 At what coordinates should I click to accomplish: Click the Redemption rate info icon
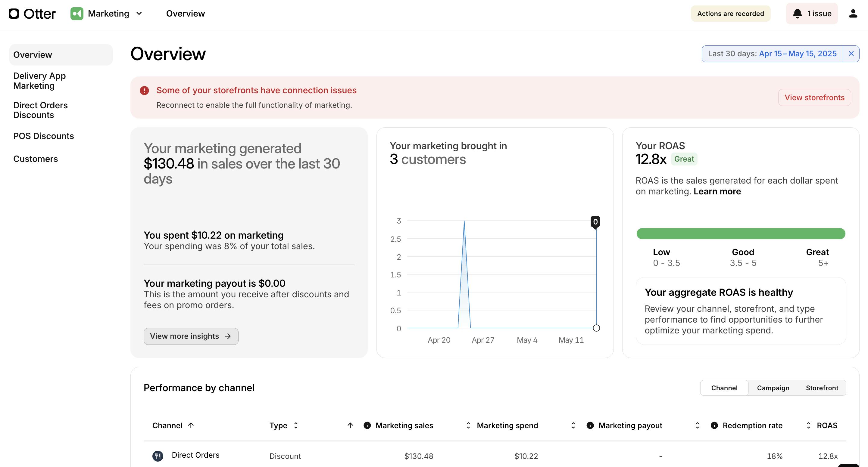tap(714, 425)
